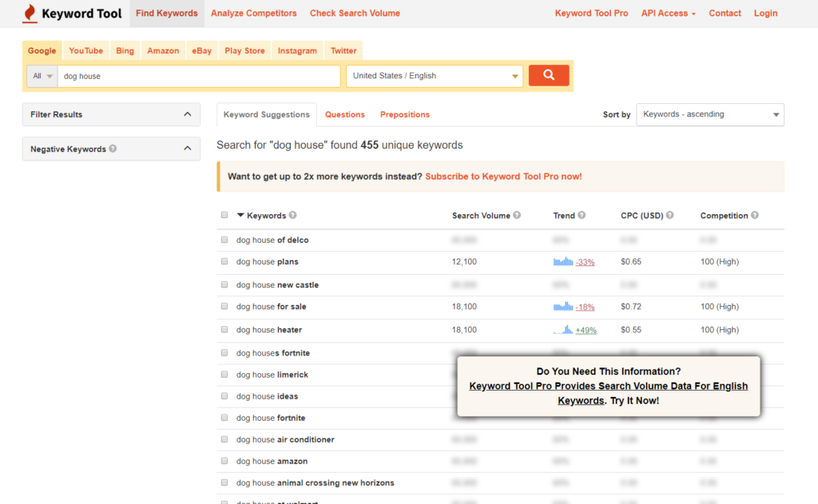Image resolution: width=818 pixels, height=504 pixels.
Task: Click the Competition column header
Action: point(724,216)
